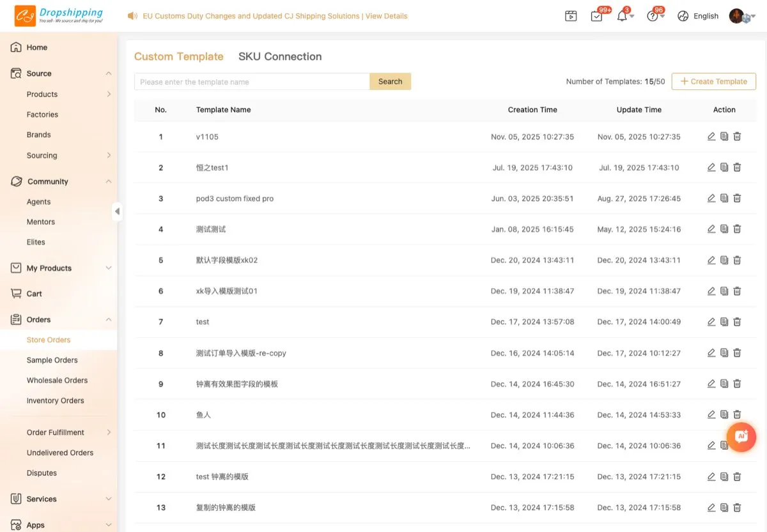Open Undelivered Orders in sidebar
This screenshot has width=767, height=532.
click(x=59, y=453)
